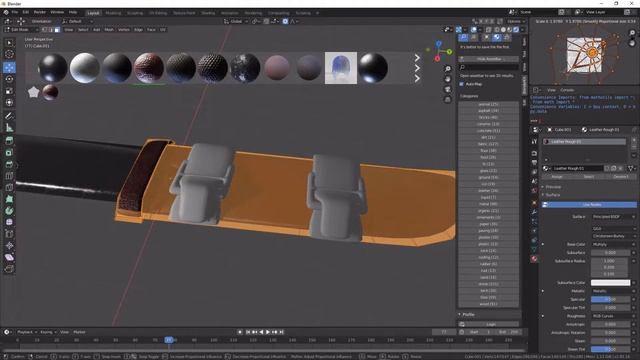The width and height of the screenshot is (640, 360).
Task: Select the Rip Region tool
Action: click(x=9, y=269)
